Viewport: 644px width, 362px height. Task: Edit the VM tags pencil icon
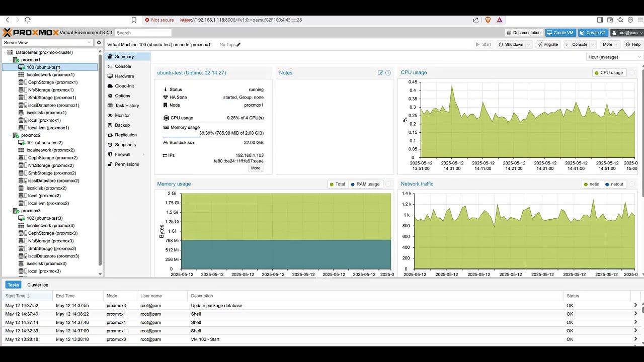pyautogui.click(x=238, y=45)
